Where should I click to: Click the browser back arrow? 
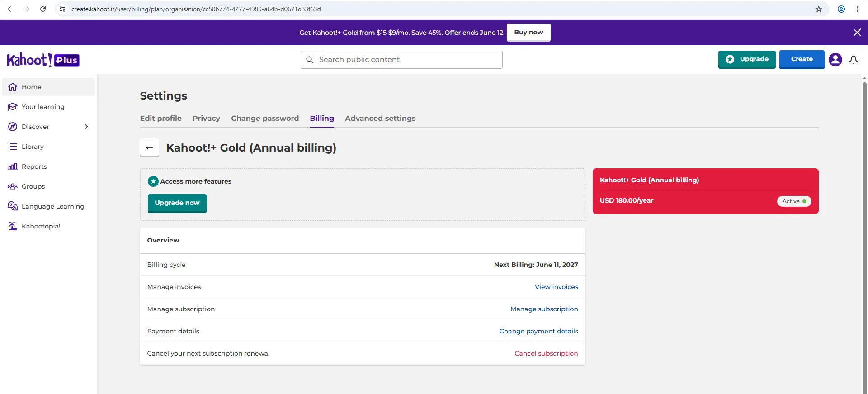[10, 9]
